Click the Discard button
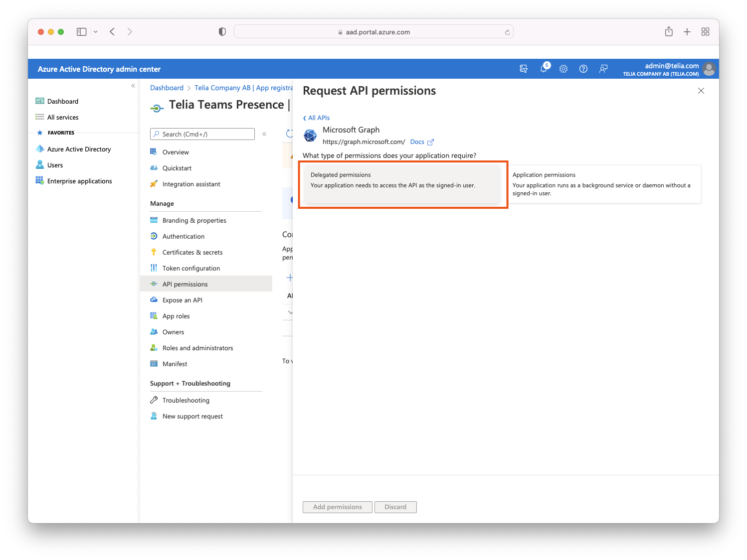The width and height of the screenshot is (747, 560). (x=395, y=507)
